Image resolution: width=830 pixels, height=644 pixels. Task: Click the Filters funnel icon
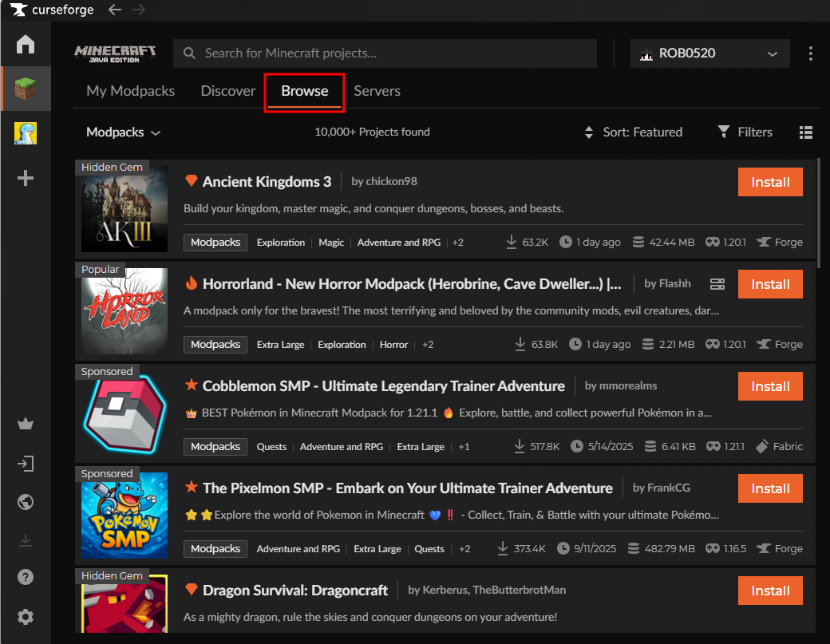(724, 132)
